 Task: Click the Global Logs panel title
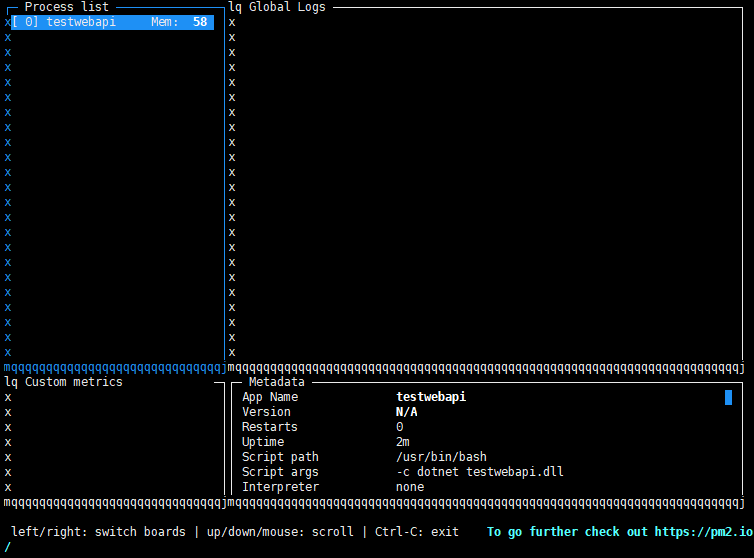tap(287, 7)
